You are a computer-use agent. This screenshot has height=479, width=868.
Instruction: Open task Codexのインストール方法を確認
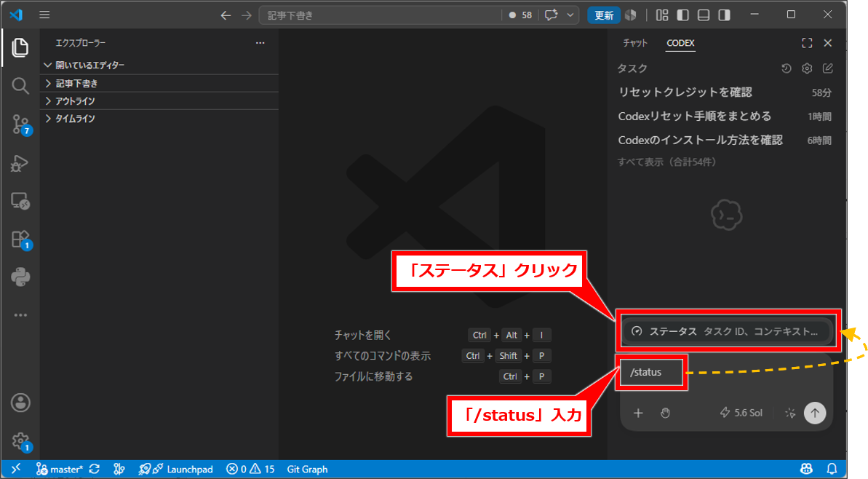pos(725,140)
